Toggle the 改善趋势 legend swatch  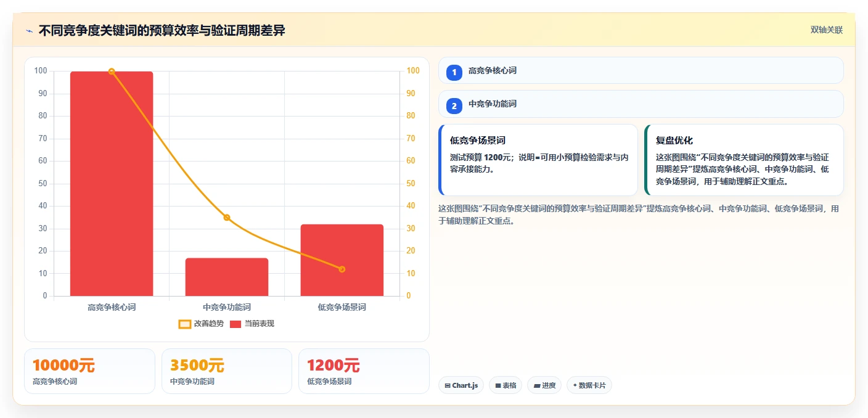185,324
